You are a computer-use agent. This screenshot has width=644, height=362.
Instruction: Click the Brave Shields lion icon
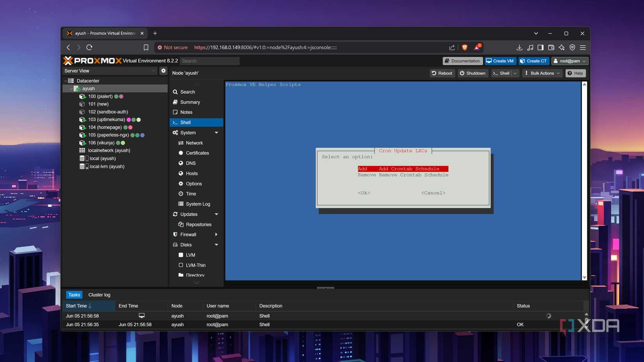464,47
